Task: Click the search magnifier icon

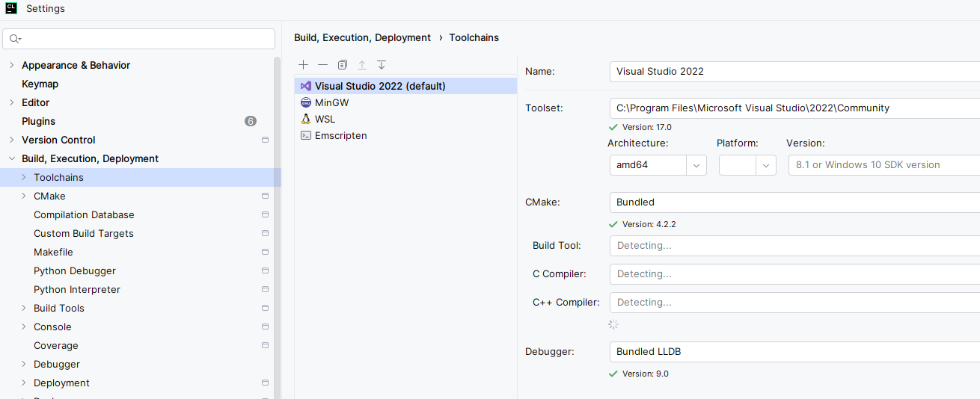Action: click(15, 39)
